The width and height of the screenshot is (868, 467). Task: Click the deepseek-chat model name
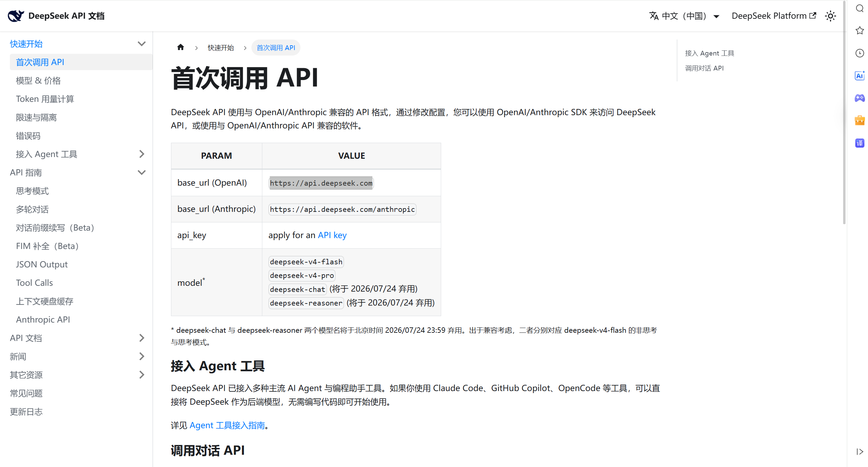click(297, 290)
